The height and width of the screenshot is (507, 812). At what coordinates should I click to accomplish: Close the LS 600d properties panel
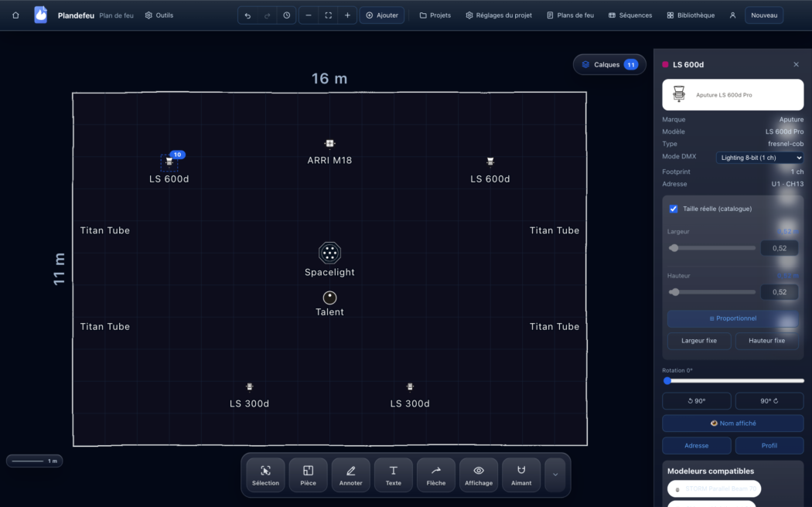[796, 65]
